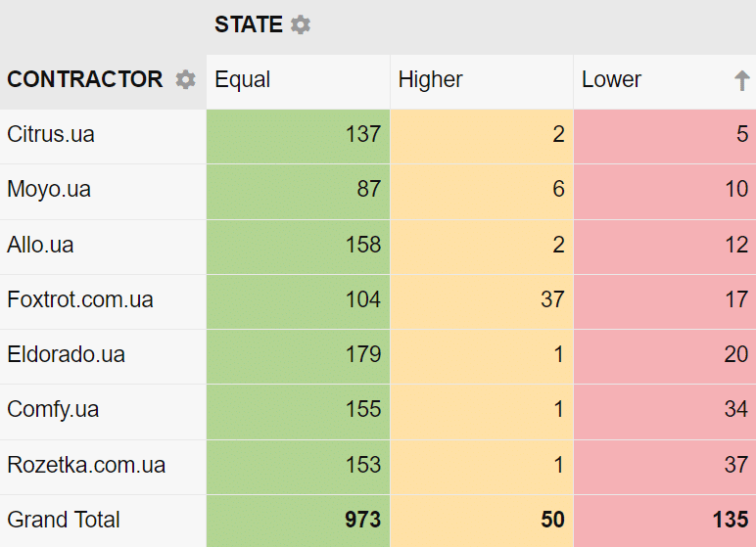756x547 pixels.
Task: Select the Moyo.ua row header
Action: pyautogui.click(x=49, y=190)
